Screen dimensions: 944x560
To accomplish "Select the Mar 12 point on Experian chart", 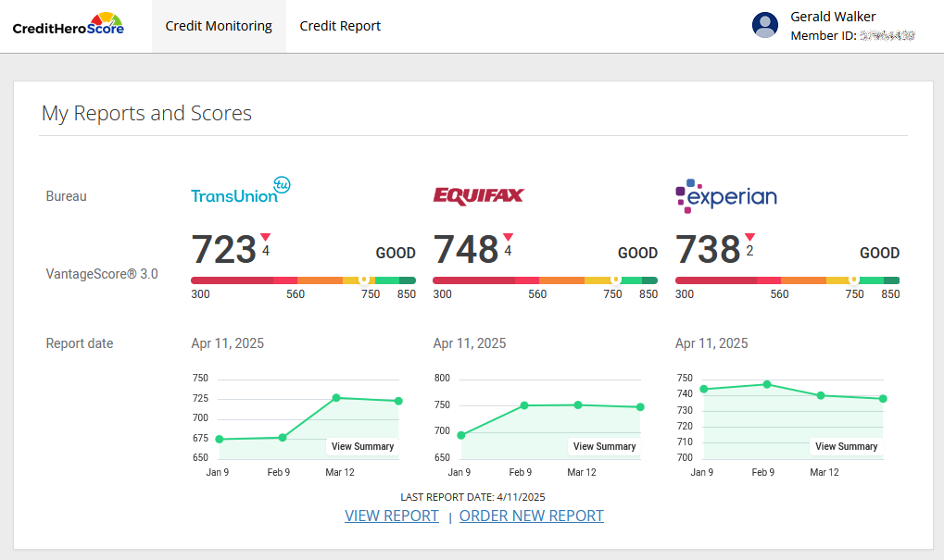I will click(x=821, y=395).
